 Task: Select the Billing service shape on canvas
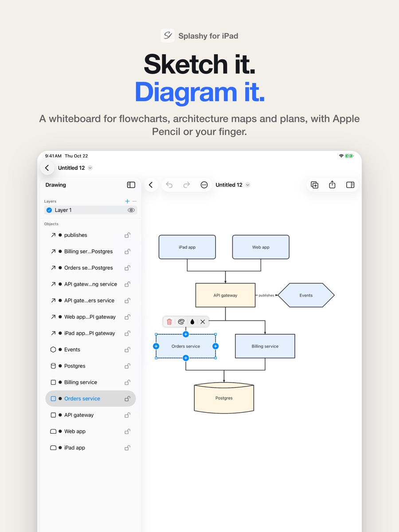[x=265, y=346]
